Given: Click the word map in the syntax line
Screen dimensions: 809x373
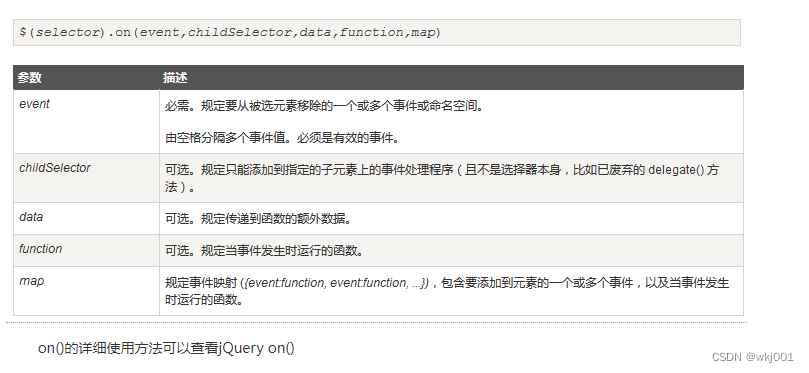Looking at the screenshot, I should [x=423, y=33].
